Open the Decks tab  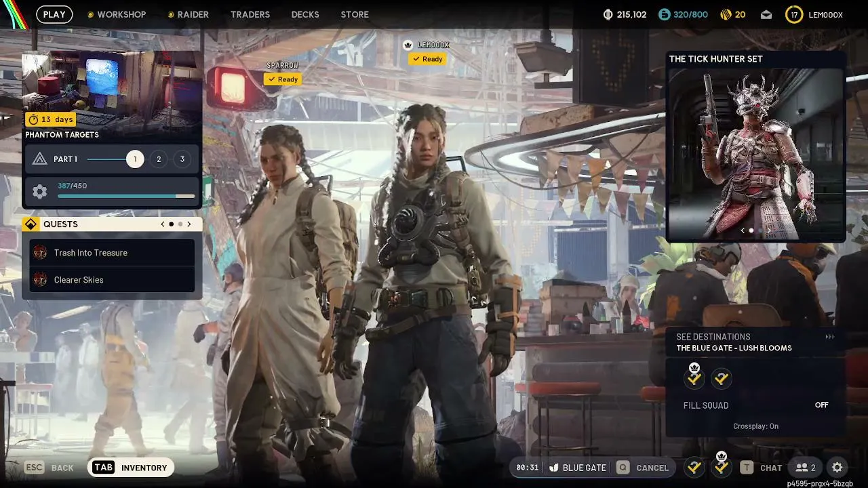click(305, 14)
